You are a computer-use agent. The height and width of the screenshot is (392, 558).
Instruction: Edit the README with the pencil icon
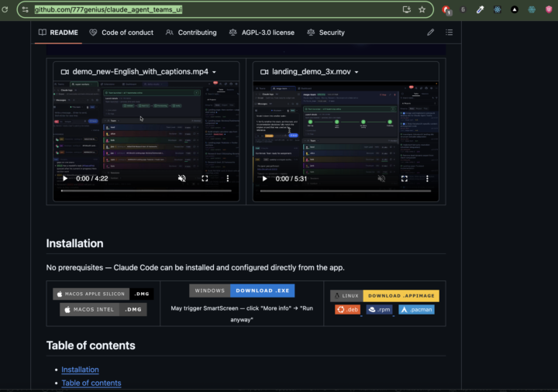tap(431, 33)
